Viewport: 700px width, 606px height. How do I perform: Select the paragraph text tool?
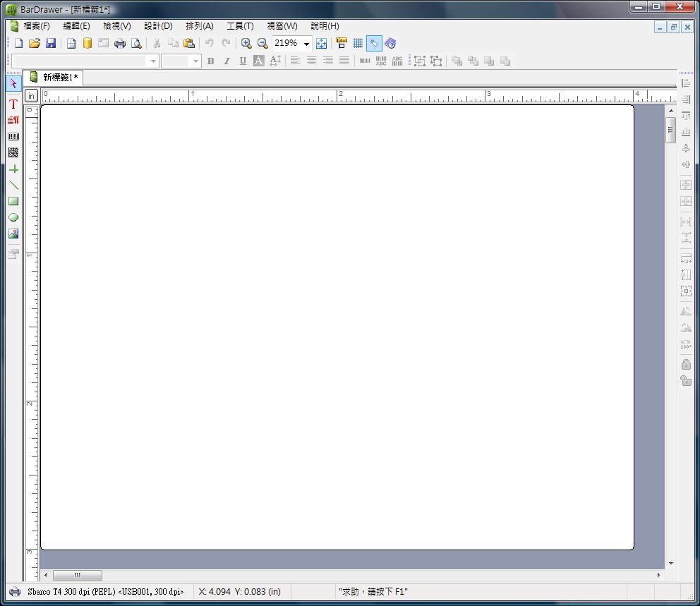point(13,120)
